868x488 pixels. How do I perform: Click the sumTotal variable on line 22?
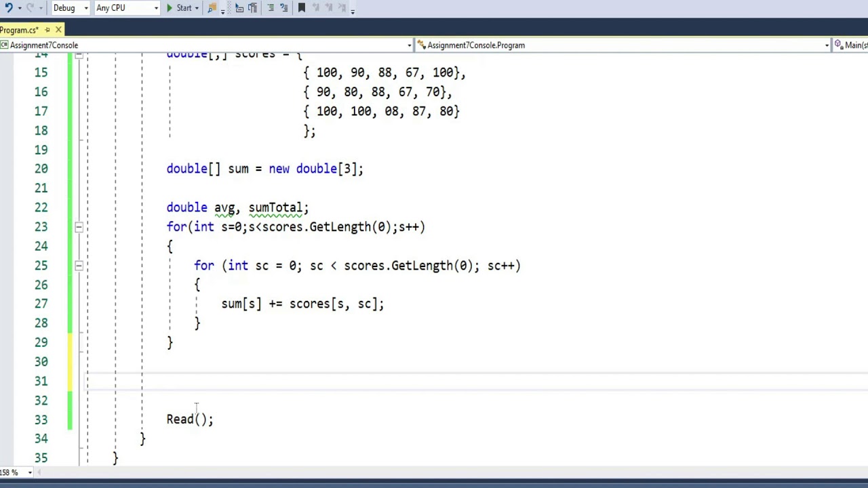click(x=275, y=208)
